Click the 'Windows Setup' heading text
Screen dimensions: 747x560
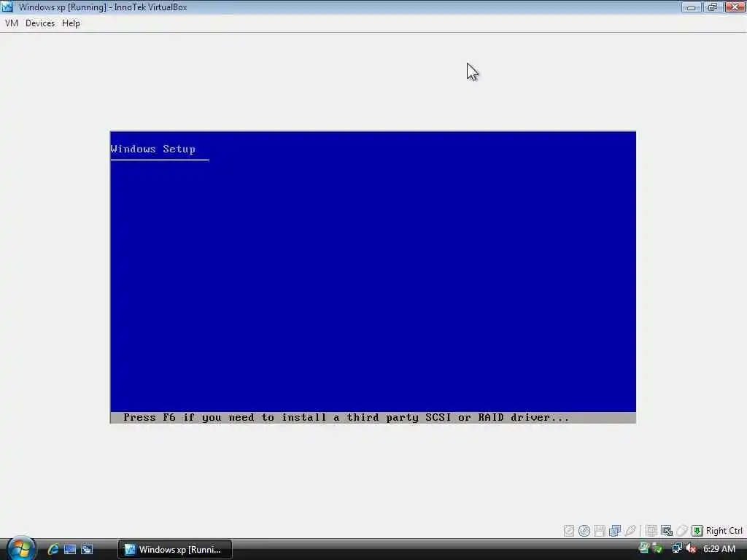[153, 149]
